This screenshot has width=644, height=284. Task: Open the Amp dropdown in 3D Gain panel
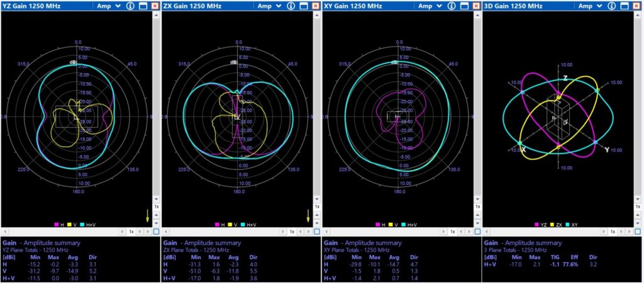click(x=591, y=6)
